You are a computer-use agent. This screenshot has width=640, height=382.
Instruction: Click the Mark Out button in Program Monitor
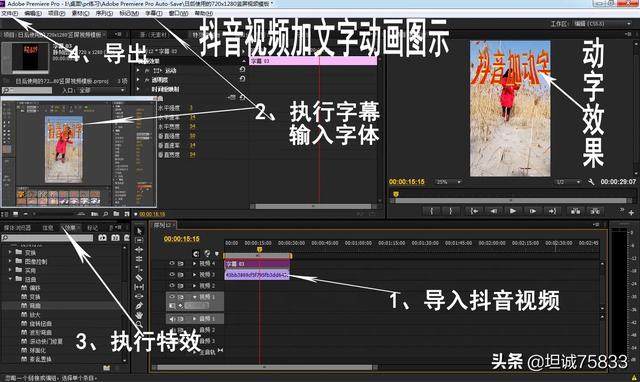coord(451,211)
